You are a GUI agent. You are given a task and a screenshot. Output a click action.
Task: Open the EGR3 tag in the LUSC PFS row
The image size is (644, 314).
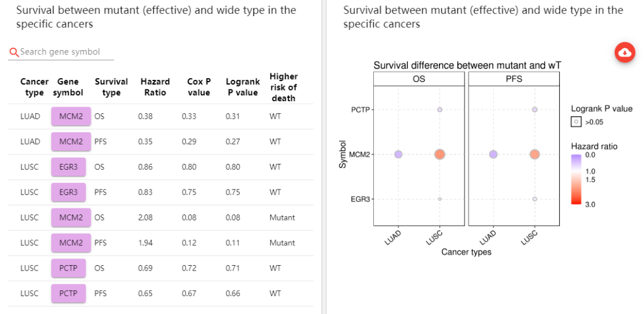point(69,192)
